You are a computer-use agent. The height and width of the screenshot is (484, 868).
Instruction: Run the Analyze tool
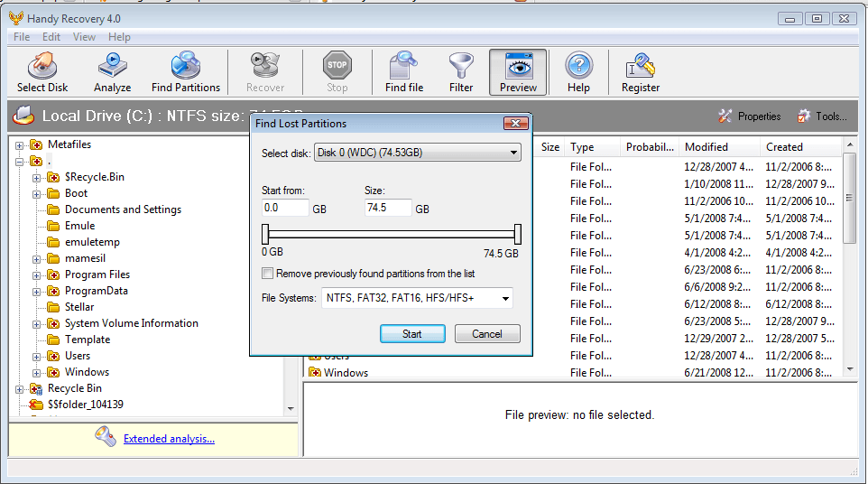tap(113, 72)
